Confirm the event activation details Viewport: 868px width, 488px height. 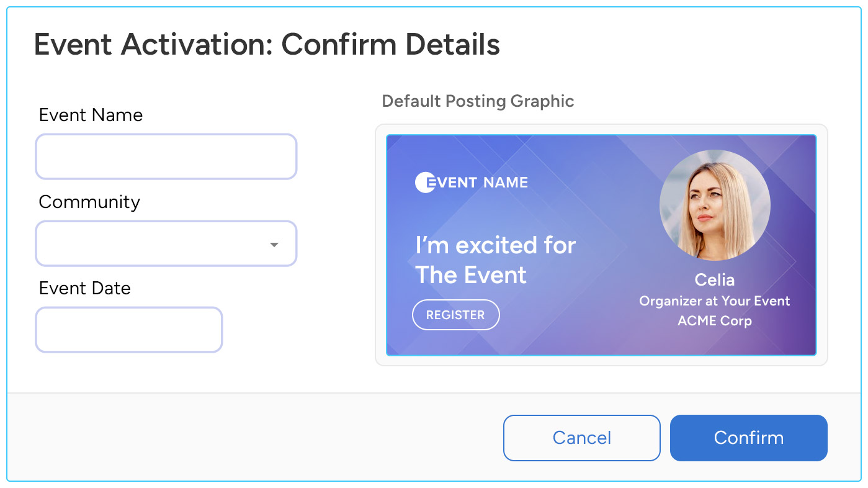coord(748,438)
